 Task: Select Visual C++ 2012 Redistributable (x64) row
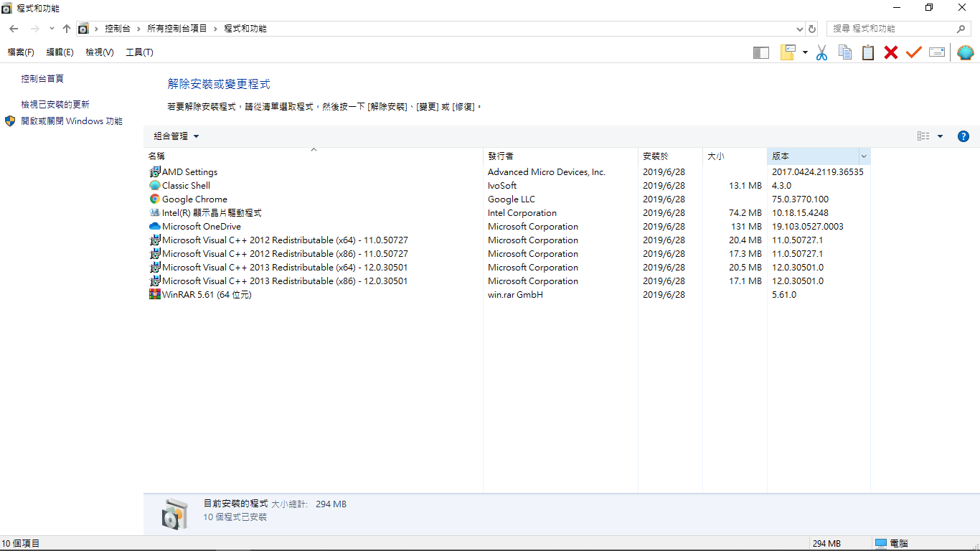507,240
